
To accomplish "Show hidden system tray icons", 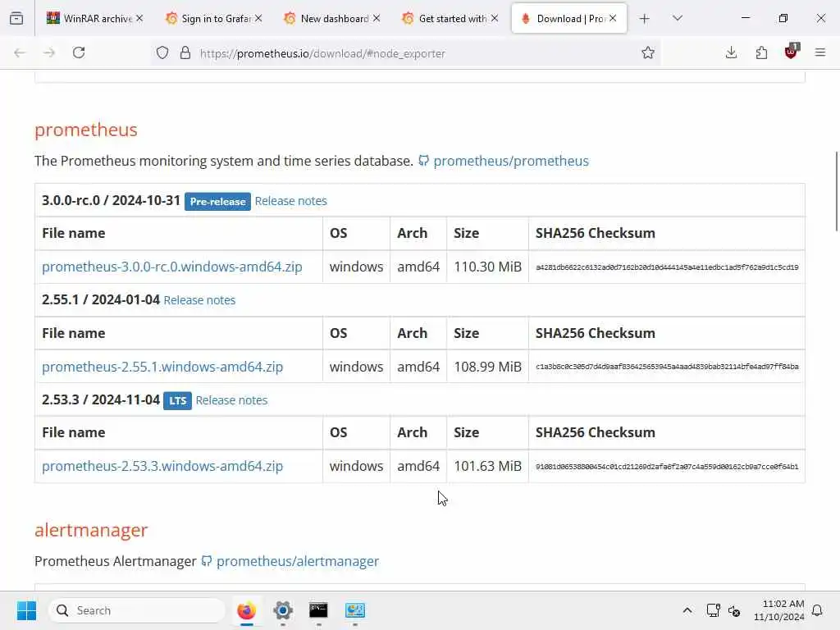I will 687,610.
